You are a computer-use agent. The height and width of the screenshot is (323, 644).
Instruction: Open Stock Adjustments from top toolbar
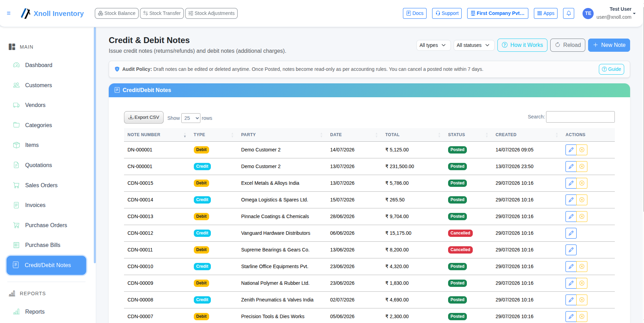point(211,13)
